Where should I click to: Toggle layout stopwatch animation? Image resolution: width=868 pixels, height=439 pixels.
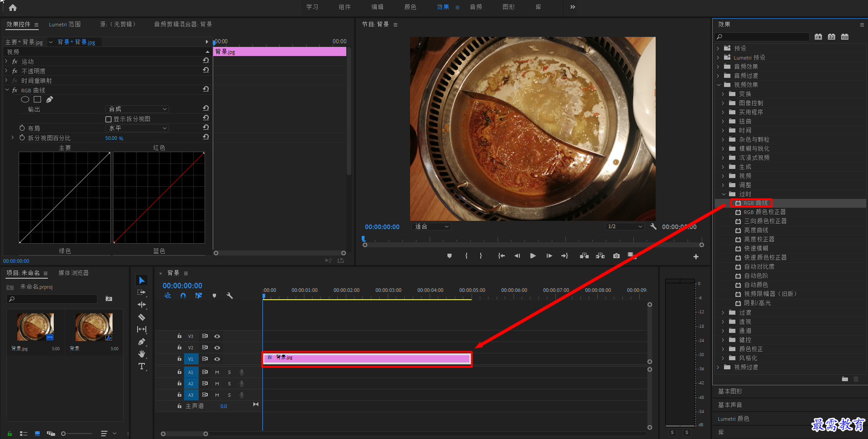click(x=22, y=128)
